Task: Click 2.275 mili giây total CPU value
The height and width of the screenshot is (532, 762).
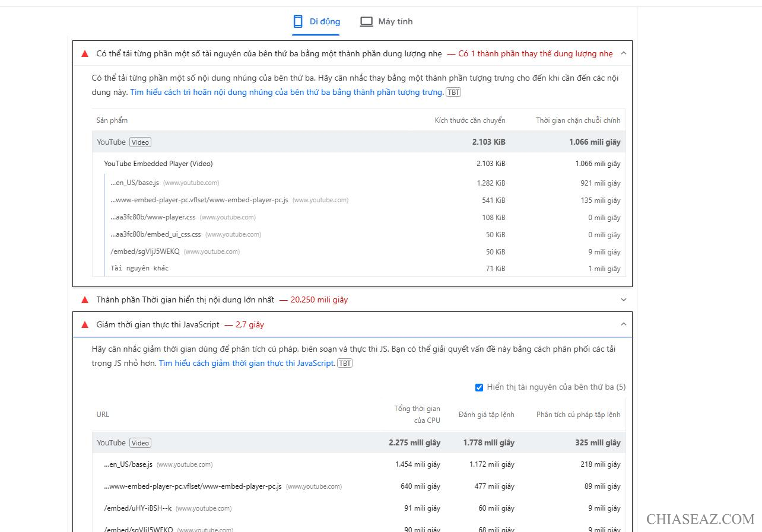Action: (415, 443)
